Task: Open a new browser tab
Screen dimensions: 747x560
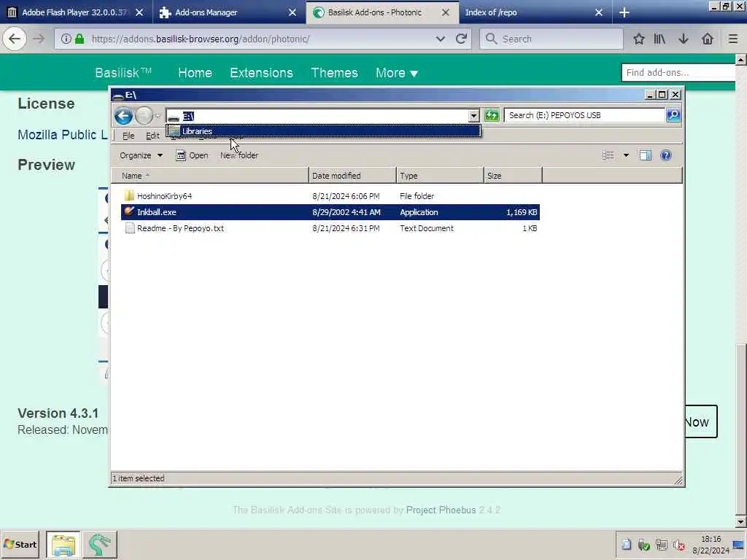Action: click(x=624, y=12)
